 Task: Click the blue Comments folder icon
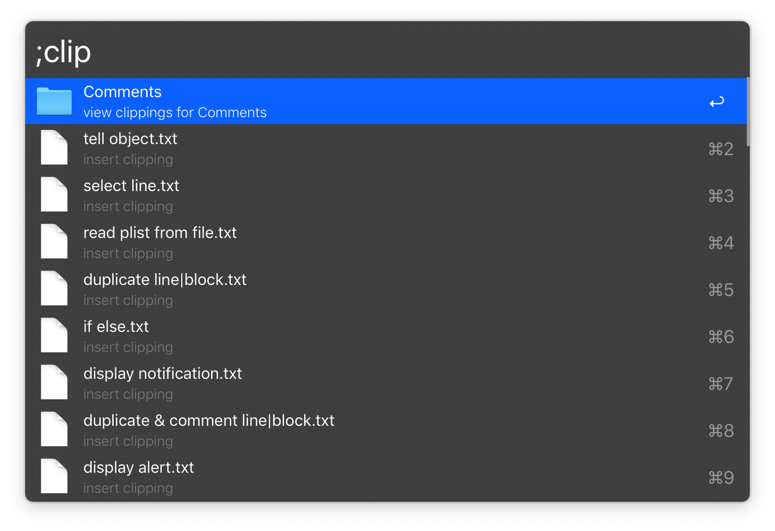tap(54, 101)
